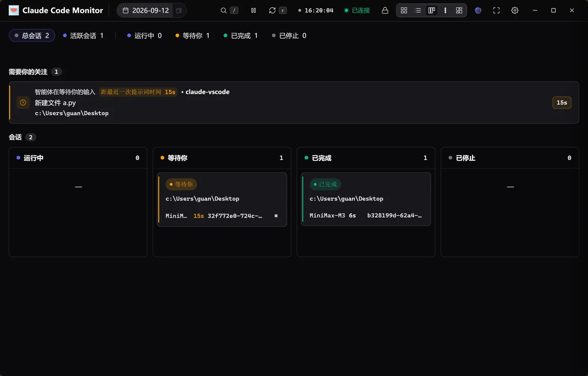
Task: Click the lock icon in the toolbar
Action: point(385,10)
